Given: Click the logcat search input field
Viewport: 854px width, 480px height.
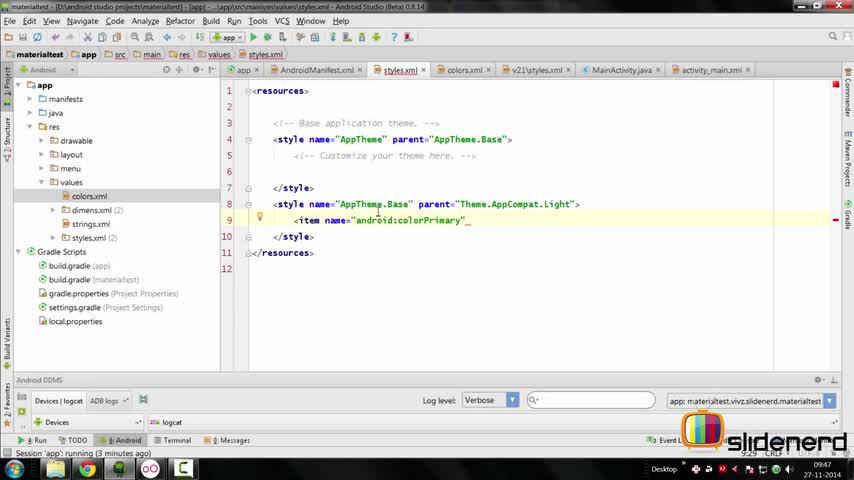Looking at the screenshot, I should (595, 400).
